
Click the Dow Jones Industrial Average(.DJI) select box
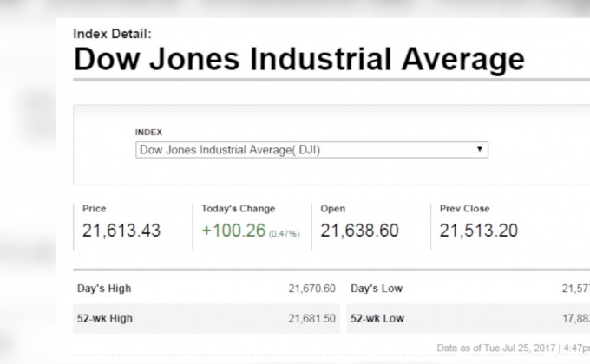tap(311, 150)
